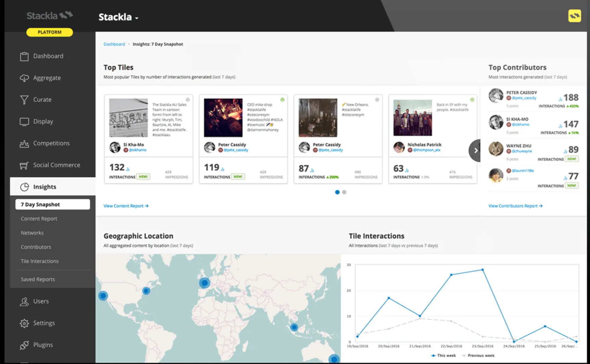Toggle green status dot on CEO mike drop tile

(282, 100)
